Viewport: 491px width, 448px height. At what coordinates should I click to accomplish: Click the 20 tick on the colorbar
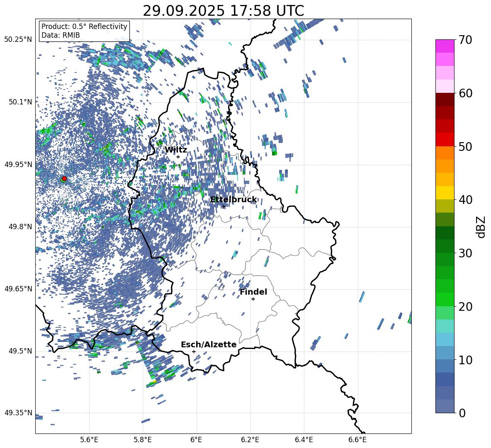465,307
